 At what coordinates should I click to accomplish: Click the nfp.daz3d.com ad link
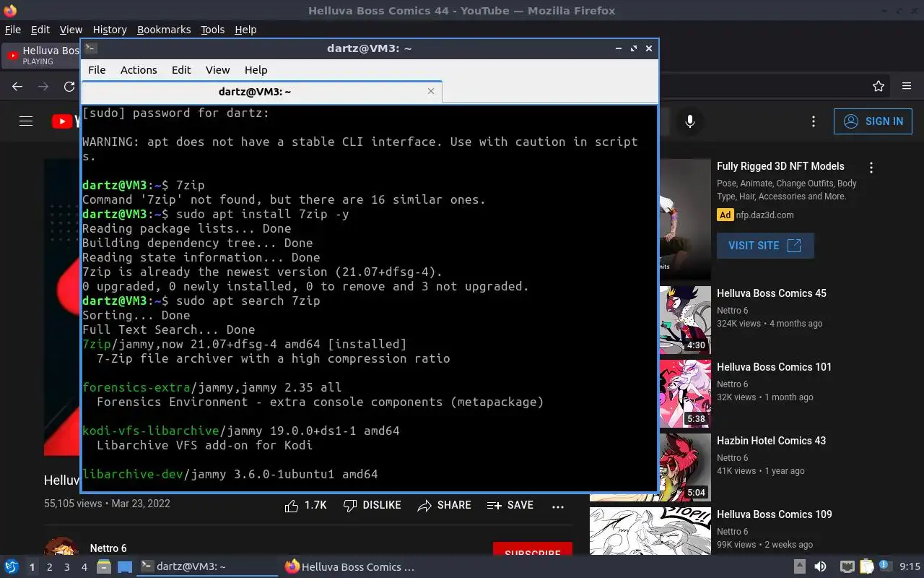765,215
